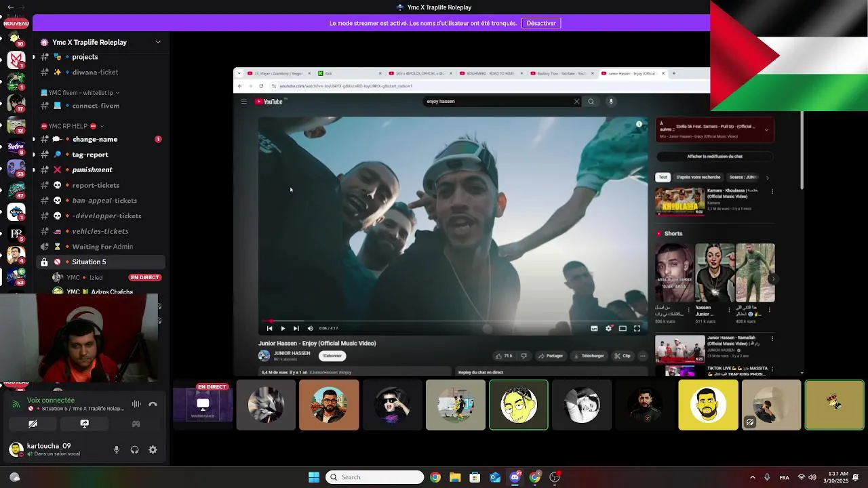Open a new browser tab with plus
The height and width of the screenshot is (488, 868).
tap(673, 73)
